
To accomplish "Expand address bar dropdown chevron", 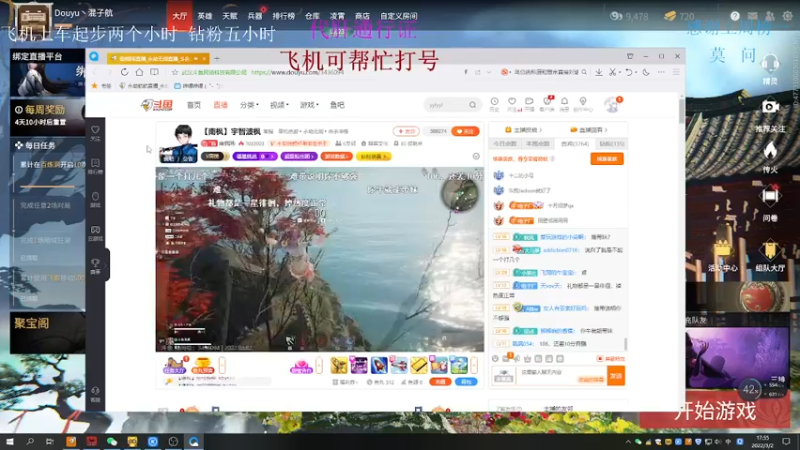I will point(489,72).
